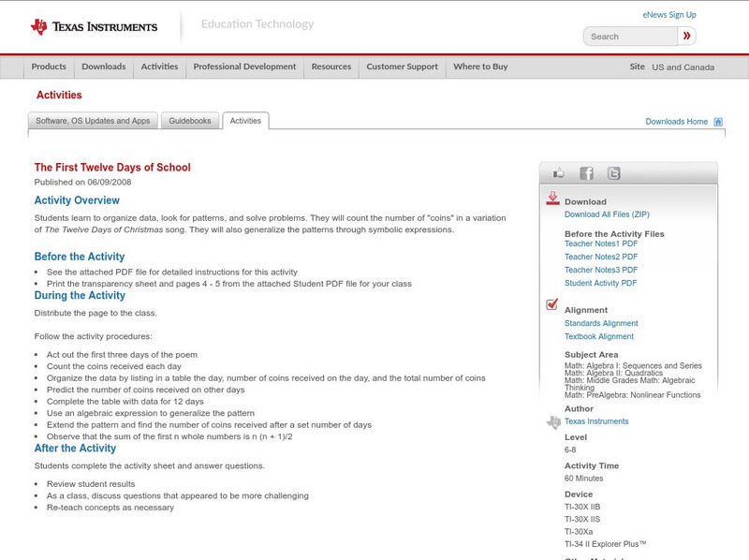Image resolution: width=749 pixels, height=560 pixels.
Task: Click the TI-34 II Explorer Plus device entry
Action: [605, 544]
